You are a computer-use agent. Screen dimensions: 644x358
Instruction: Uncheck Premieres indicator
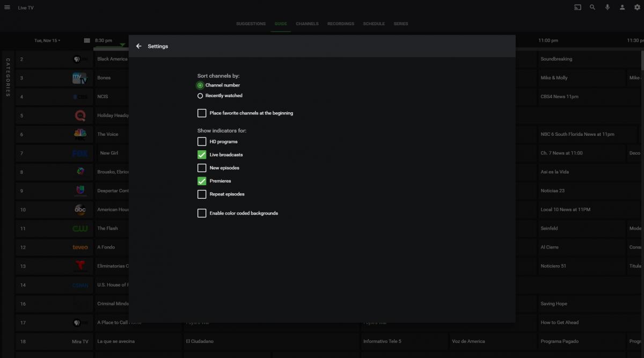point(202,181)
